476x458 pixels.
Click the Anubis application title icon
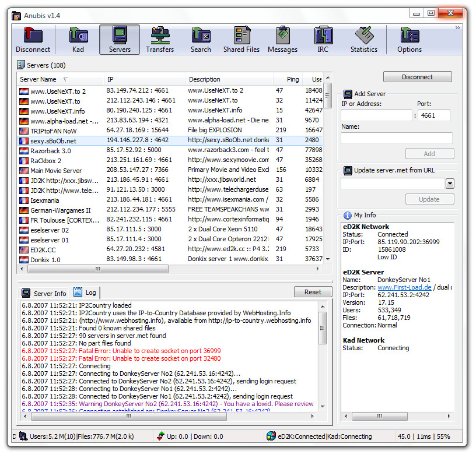click(x=16, y=16)
